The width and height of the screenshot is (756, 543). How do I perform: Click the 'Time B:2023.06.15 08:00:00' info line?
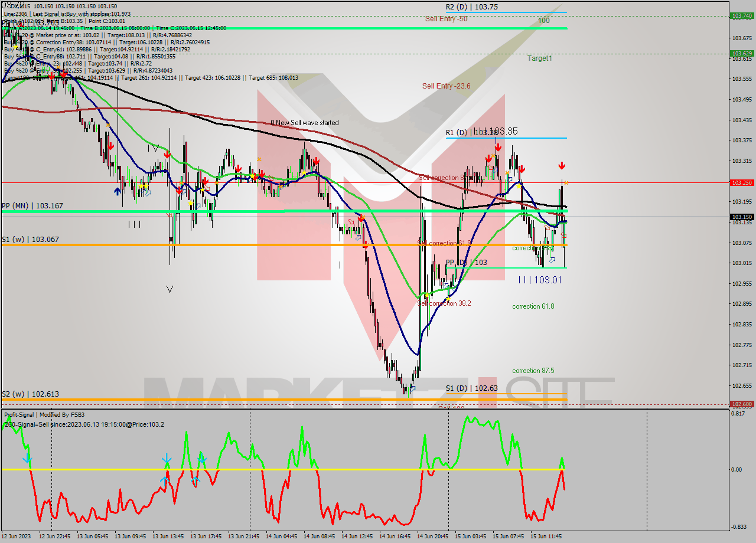coord(115,28)
